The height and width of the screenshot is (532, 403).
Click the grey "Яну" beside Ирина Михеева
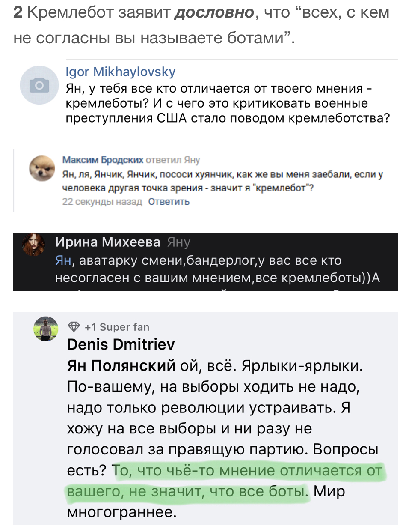pos(178,242)
